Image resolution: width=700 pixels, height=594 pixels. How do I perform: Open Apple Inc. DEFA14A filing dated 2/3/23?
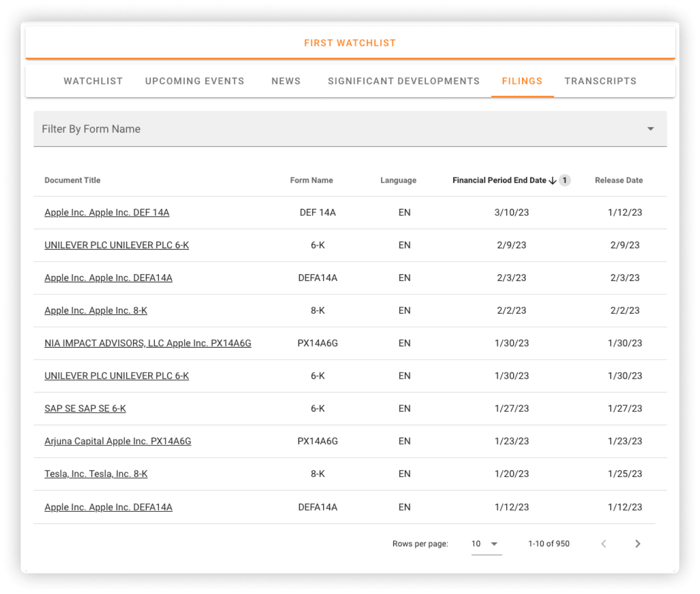pyautogui.click(x=108, y=278)
